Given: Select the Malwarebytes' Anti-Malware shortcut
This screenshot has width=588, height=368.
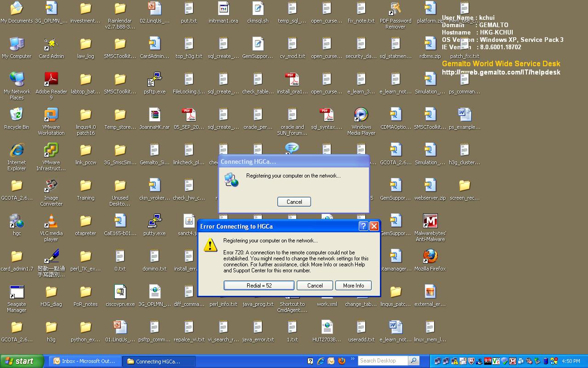Looking at the screenshot, I should point(430,228).
